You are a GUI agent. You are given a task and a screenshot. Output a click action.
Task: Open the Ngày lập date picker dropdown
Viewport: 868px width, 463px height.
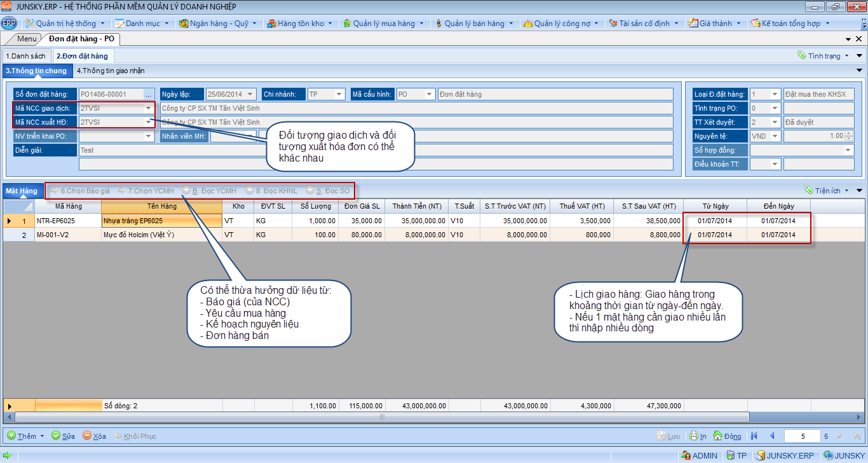click(x=250, y=94)
